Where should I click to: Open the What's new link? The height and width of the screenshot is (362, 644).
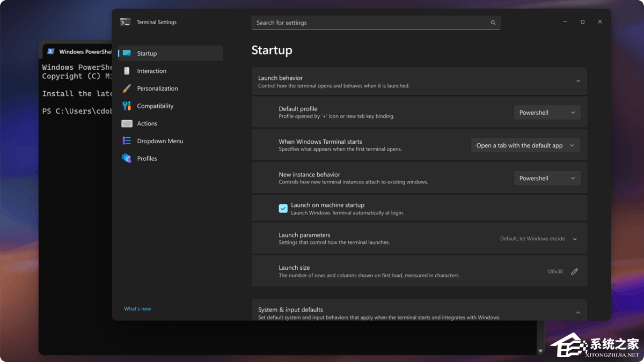tap(137, 309)
